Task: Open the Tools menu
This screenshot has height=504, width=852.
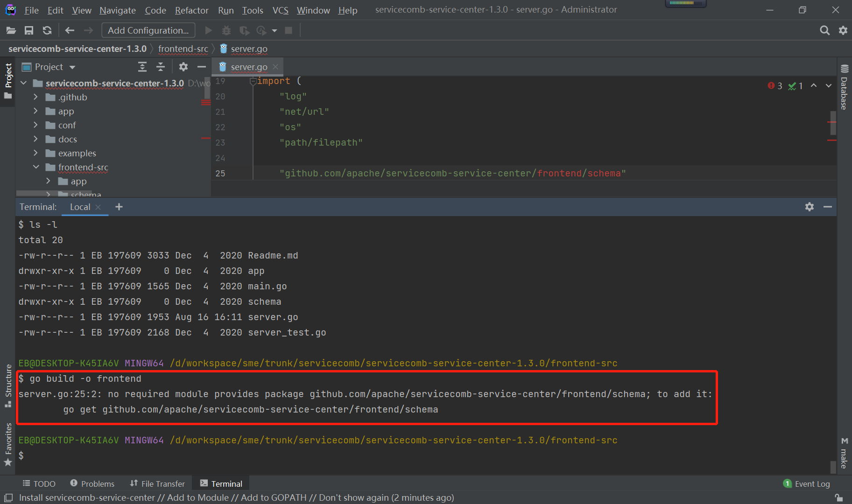Action: point(253,10)
